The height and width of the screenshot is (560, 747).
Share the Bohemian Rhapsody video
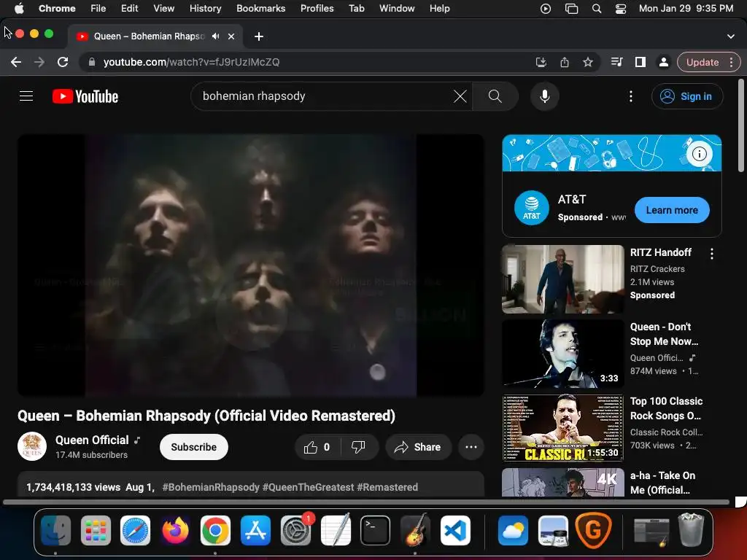418,447
